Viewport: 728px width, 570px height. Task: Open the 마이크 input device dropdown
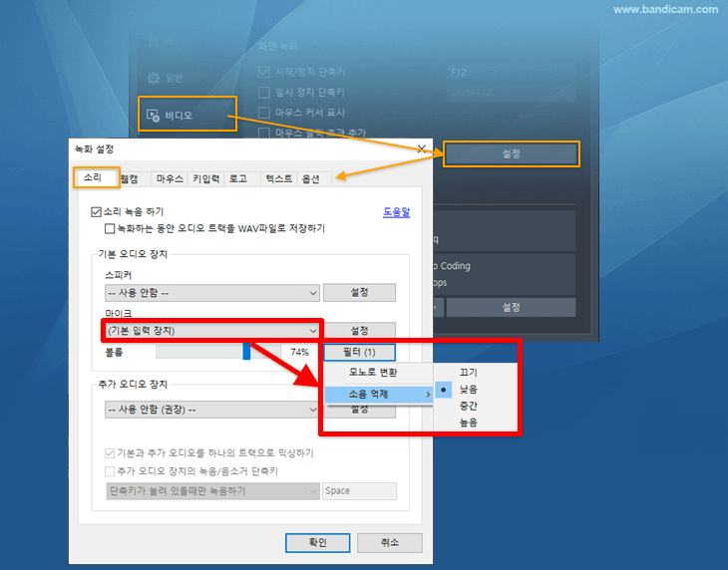(x=211, y=331)
